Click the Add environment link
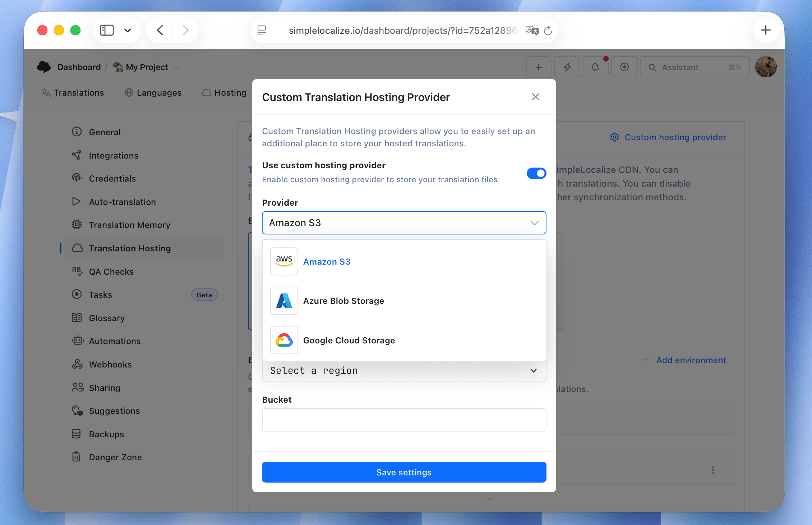This screenshot has height=525, width=812. (684, 360)
